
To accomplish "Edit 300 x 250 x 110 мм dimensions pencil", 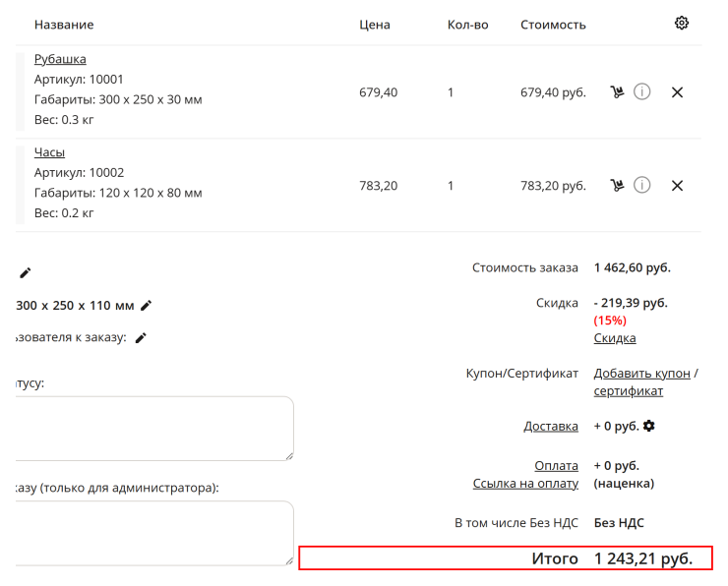I will click(x=146, y=306).
